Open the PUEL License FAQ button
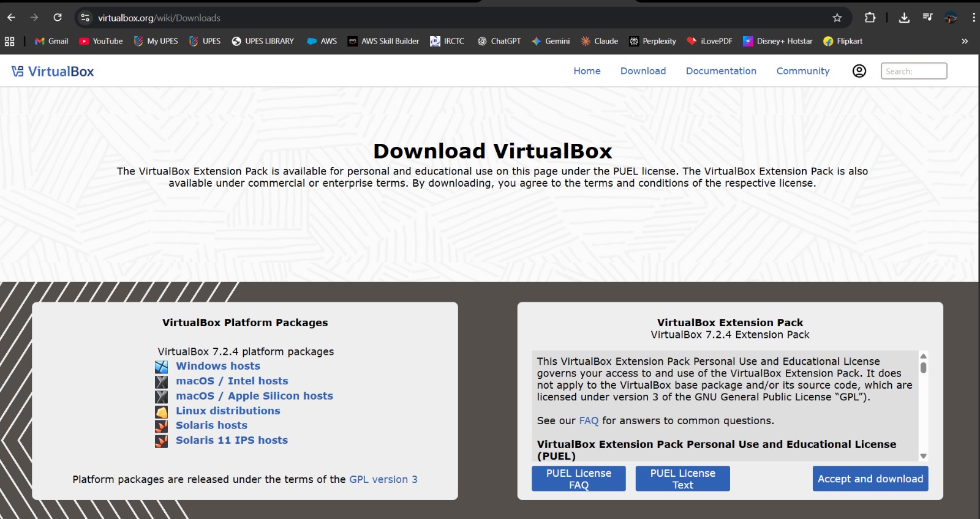Screen dimensions: 980x519 tap(578, 479)
